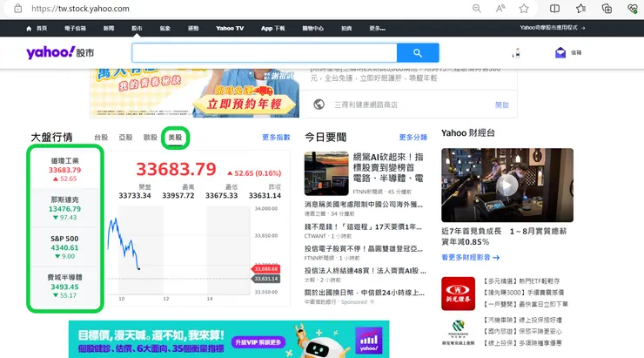Open ad link 【搶先賺3000】手續費霸抵價
The width and height of the screenshot is (644, 358).
pyautogui.click(x=524, y=293)
